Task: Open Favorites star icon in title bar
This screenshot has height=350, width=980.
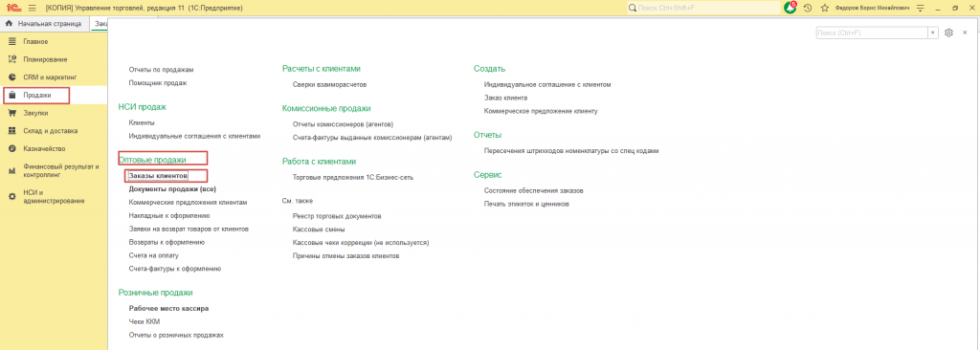Action: (824, 8)
